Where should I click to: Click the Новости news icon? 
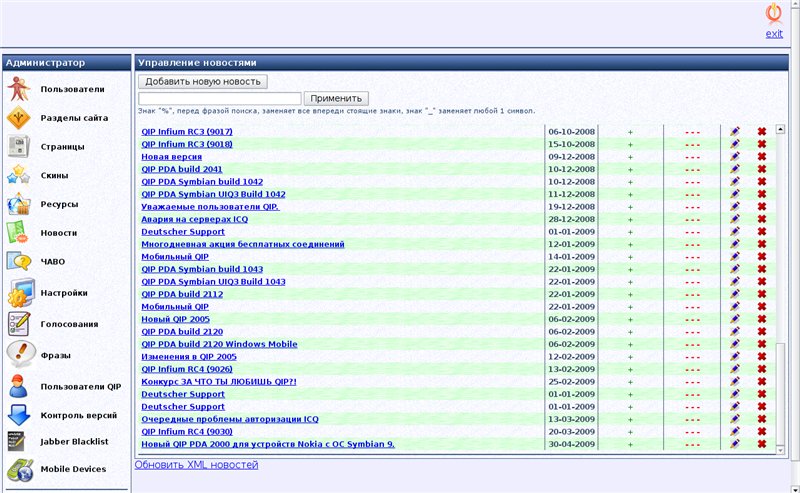tap(18, 232)
